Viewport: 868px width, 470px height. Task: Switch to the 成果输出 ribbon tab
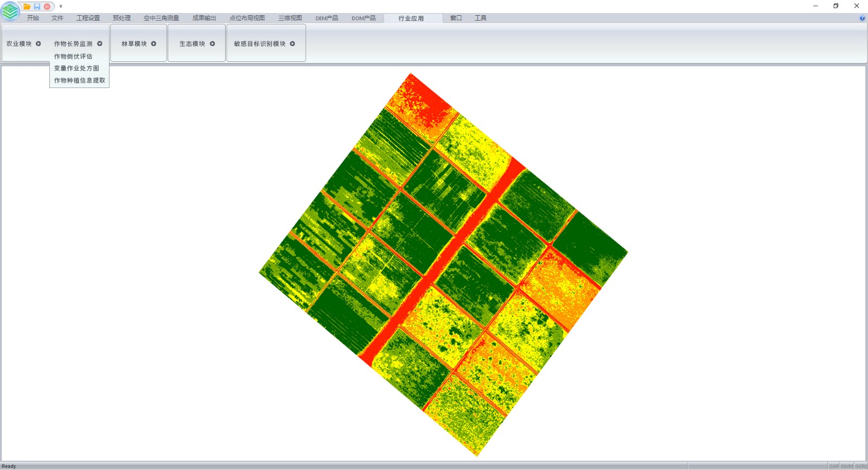click(x=204, y=18)
